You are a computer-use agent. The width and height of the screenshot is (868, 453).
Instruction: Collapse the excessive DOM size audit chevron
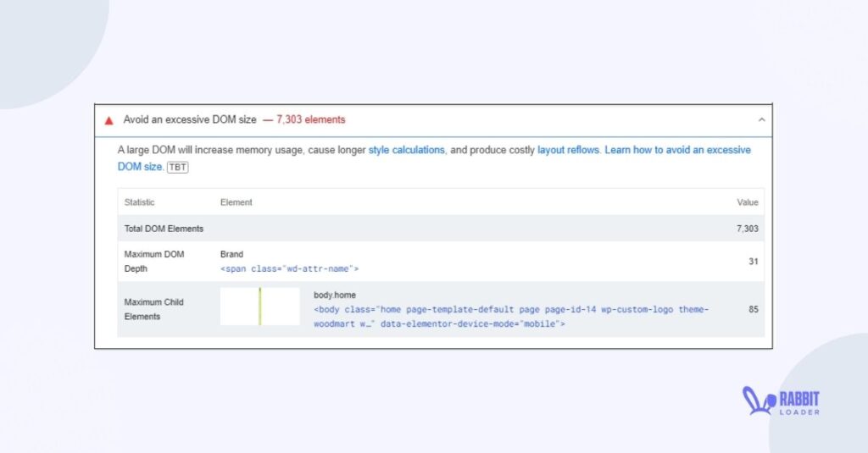tap(761, 119)
